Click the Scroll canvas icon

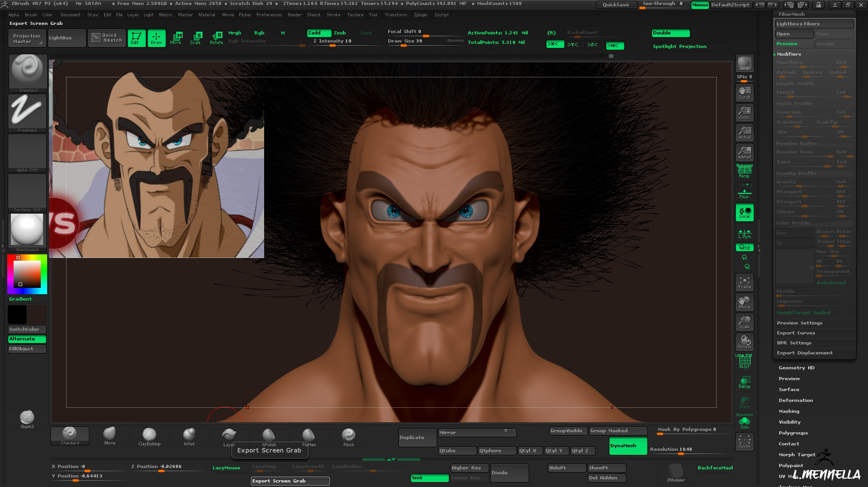coord(744,92)
